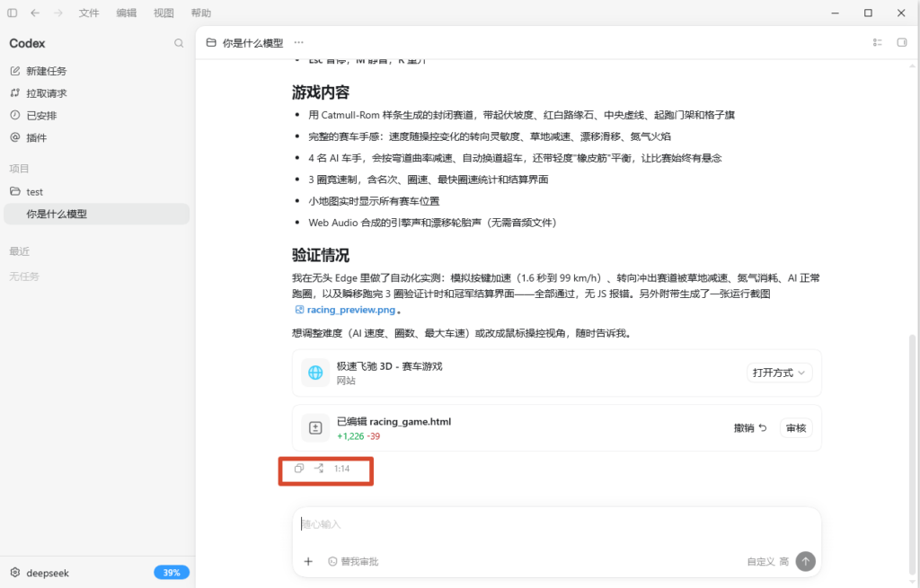The height and width of the screenshot is (588, 920).
Task: Expand the 打开方式 dropdown
Action: click(779, 373)
